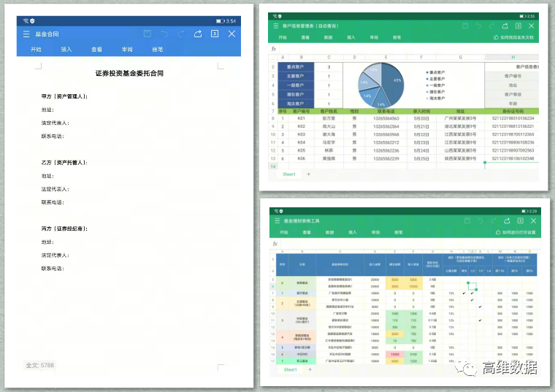Open the 如何找回丢失文档 help link
Viewport: 555px width, 392px height.
click(516, 36)
